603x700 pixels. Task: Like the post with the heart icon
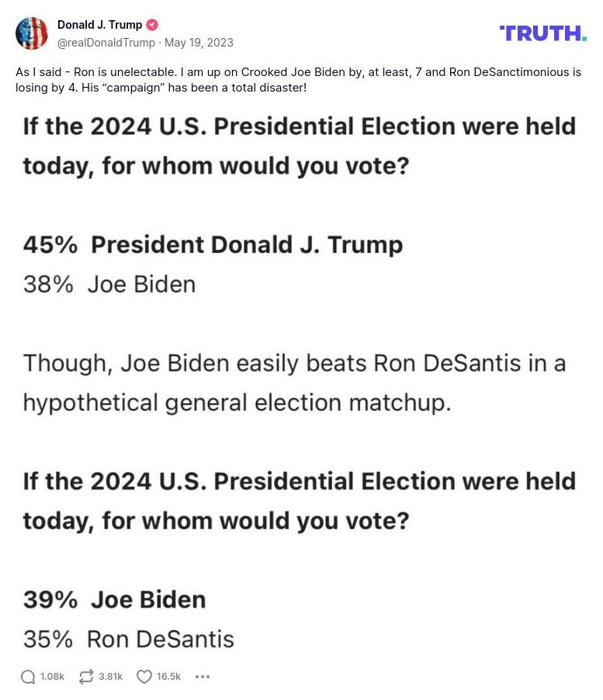click(x=144, y=677)
